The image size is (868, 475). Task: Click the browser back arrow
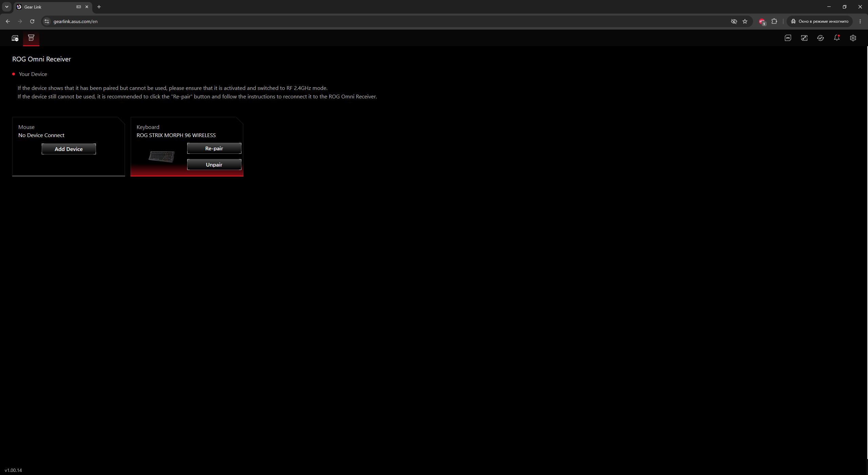point(8,21)
